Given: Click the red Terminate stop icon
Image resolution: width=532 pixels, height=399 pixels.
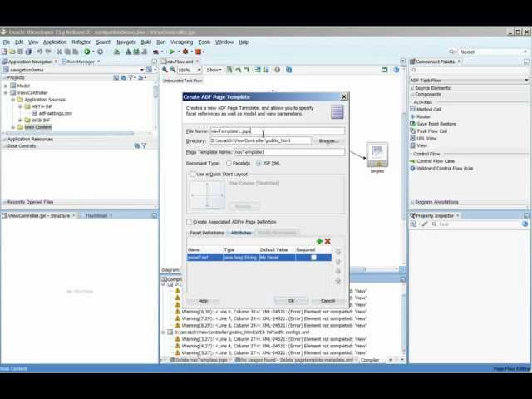Looking at the screenshot, I should [198, 52].
